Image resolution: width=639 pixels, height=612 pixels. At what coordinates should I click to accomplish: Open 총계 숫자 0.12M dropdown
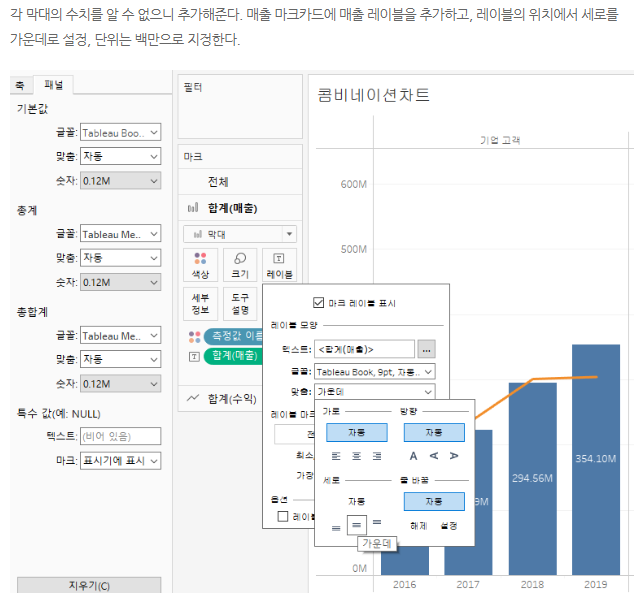(x=120, y=282)
